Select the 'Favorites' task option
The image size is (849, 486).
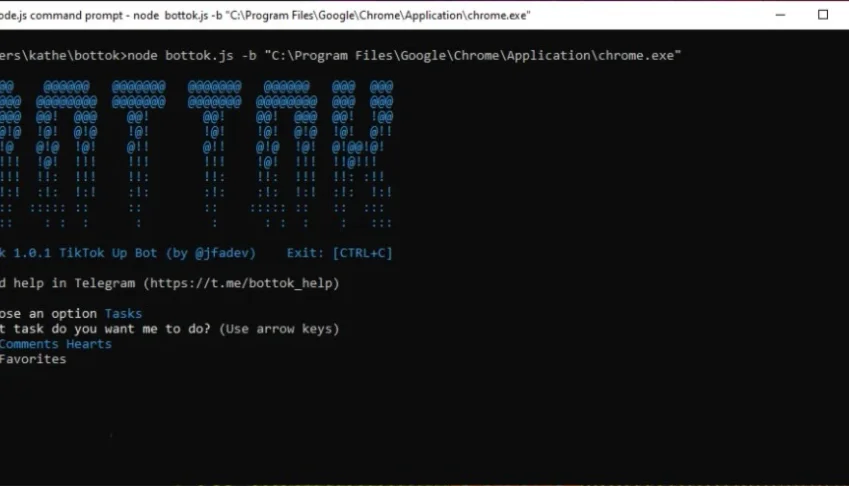coord(33,359)
